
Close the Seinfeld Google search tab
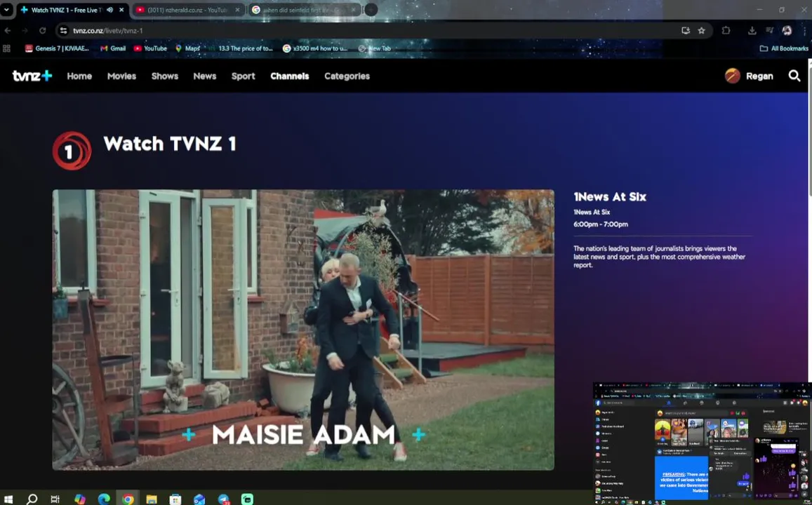coord(354,10)
